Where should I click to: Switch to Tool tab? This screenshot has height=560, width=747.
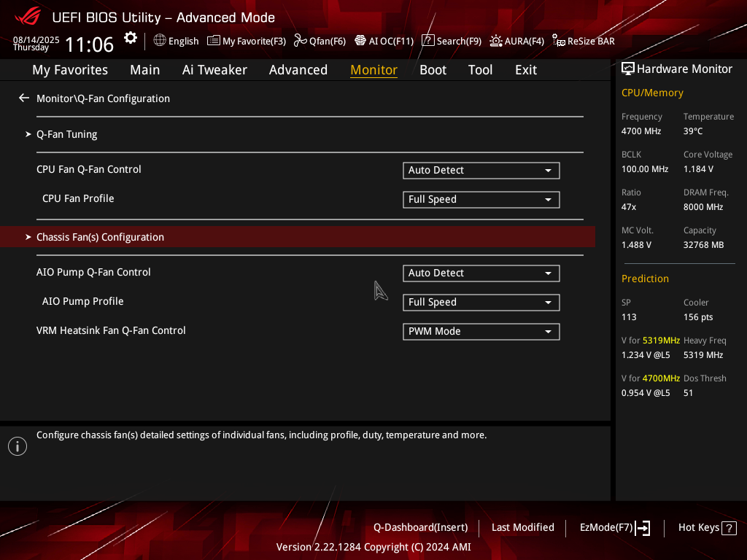[480, 70]
